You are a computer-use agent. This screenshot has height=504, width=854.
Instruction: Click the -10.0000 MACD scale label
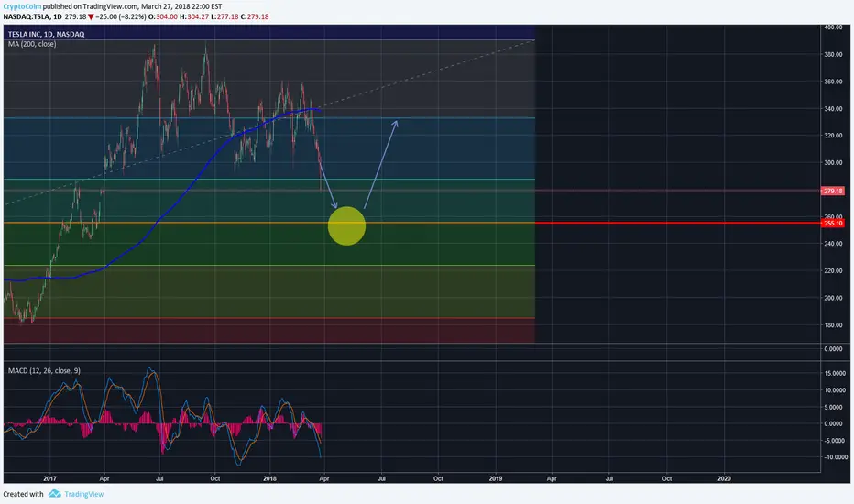835,457
